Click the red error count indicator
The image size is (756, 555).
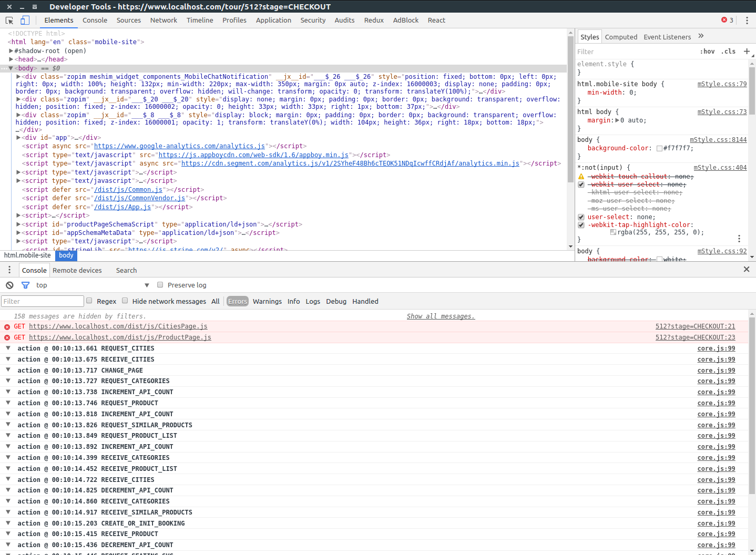[x=728, y=20]
